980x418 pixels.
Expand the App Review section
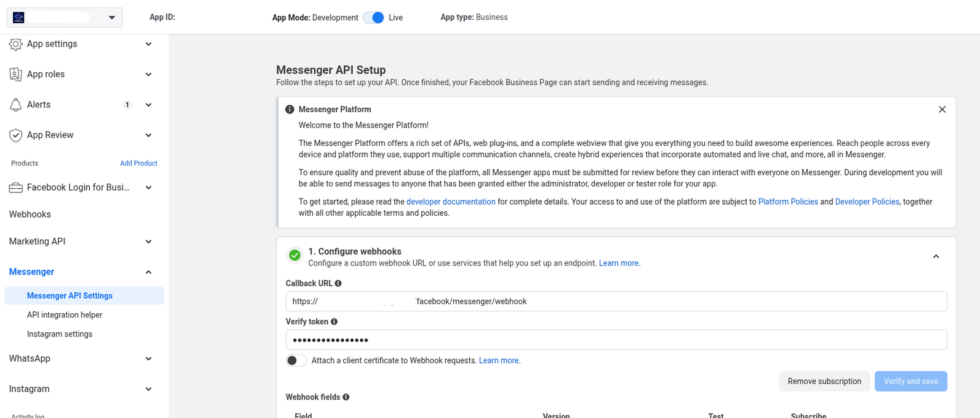coord(148,135)
